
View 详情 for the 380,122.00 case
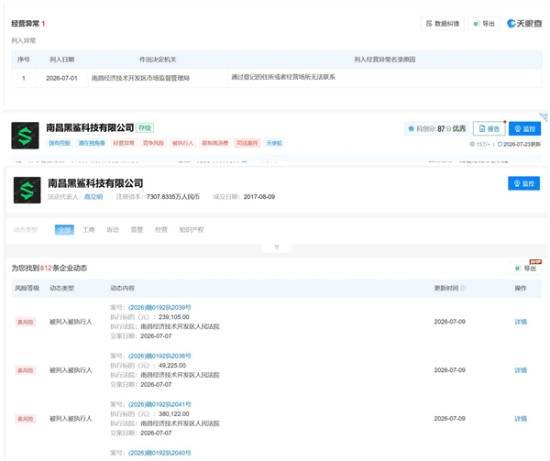[x=521, y=419]
